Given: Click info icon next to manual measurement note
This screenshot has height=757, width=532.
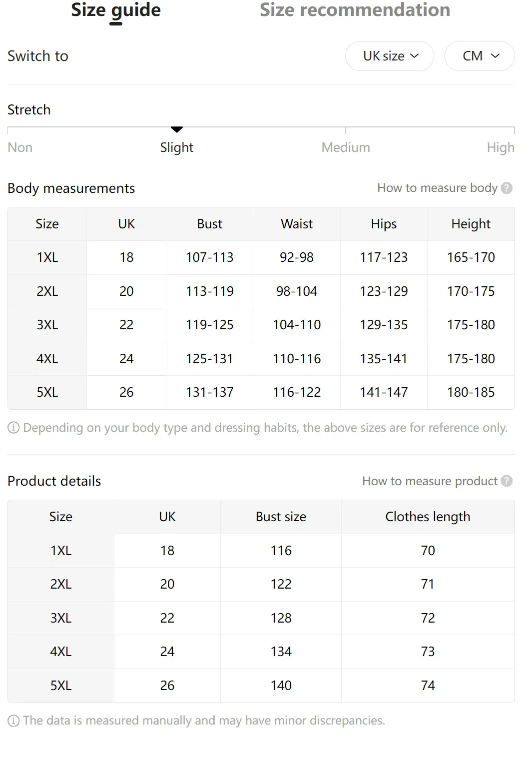Looking at the screenshot, I should 13,721.
